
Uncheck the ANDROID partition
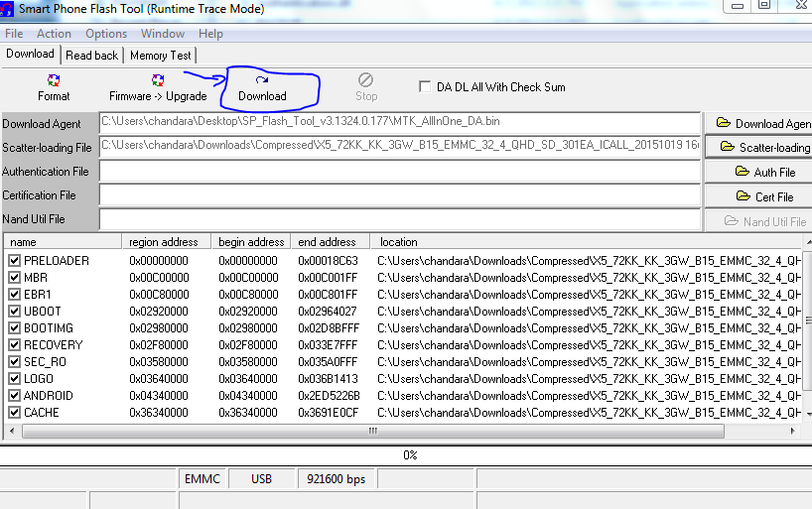pos(15,396)
